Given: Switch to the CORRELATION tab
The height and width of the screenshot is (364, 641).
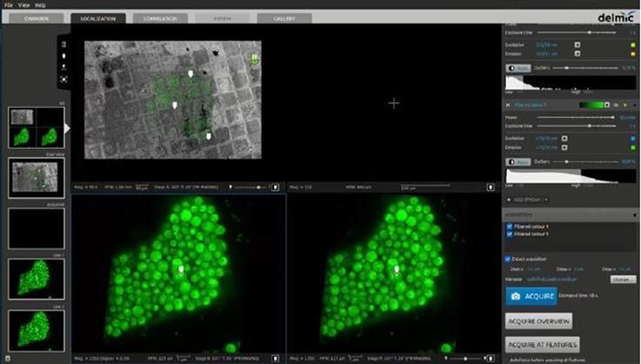Looking at the screenshot, I should [160, 19].
